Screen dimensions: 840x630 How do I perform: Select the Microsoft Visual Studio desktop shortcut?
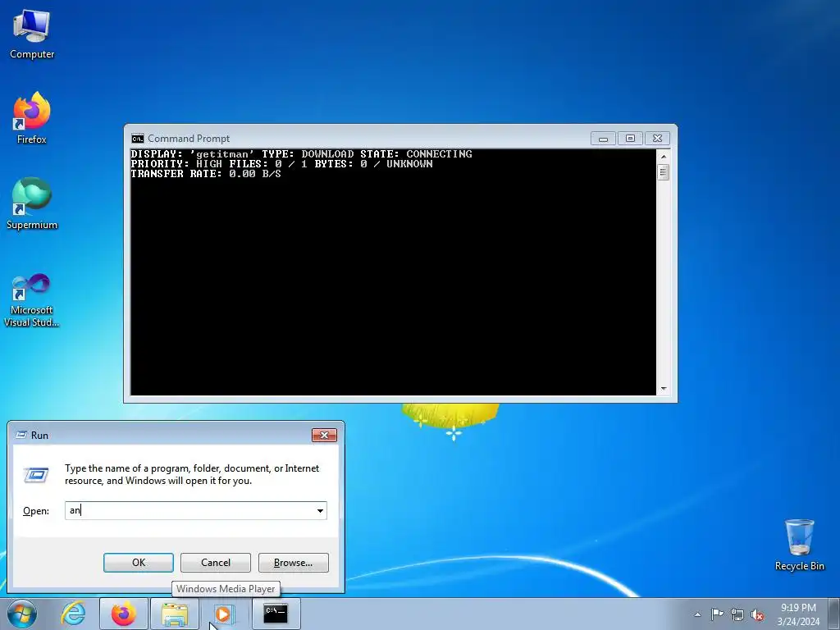32,300
